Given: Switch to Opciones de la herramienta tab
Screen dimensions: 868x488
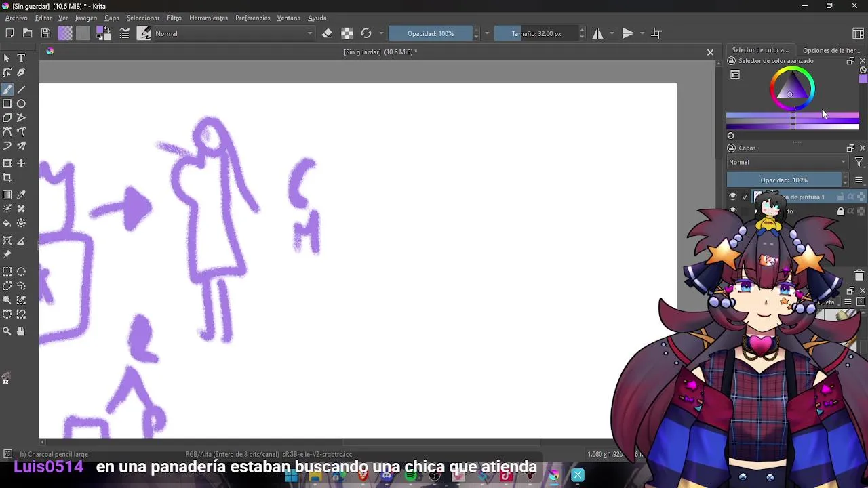Looking at the screenshot, I should 831,50.
